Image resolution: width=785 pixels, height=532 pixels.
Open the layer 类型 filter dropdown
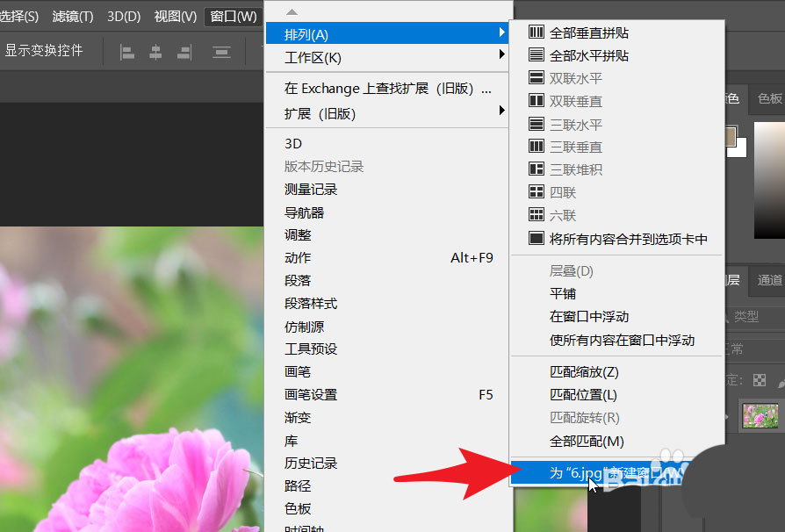point(755,316)
